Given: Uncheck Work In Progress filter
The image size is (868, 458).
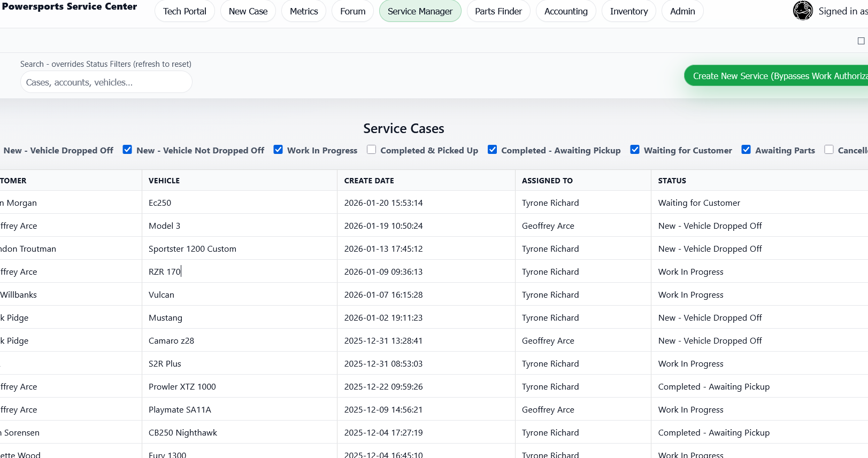Looking at the screenshot, I should click(x=278, y=150).
